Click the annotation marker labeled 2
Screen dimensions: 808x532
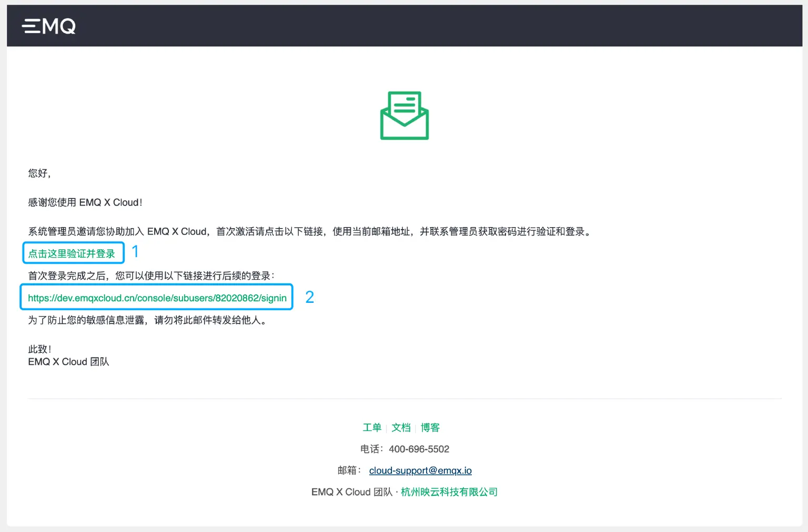point(310,297)
